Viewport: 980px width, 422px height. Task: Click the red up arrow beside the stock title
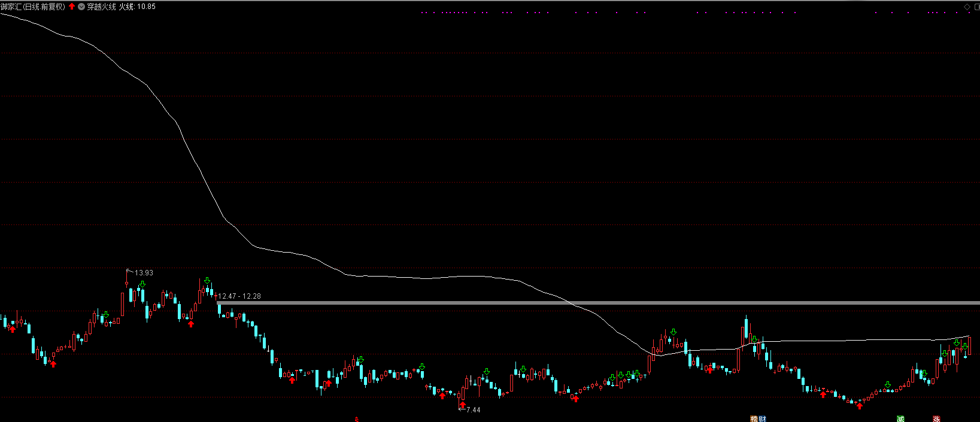[72, 7]
